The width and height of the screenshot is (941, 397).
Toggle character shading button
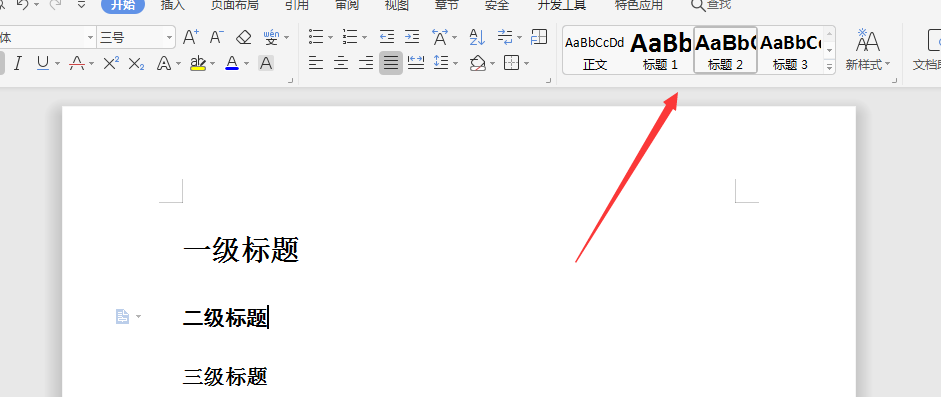266,63
